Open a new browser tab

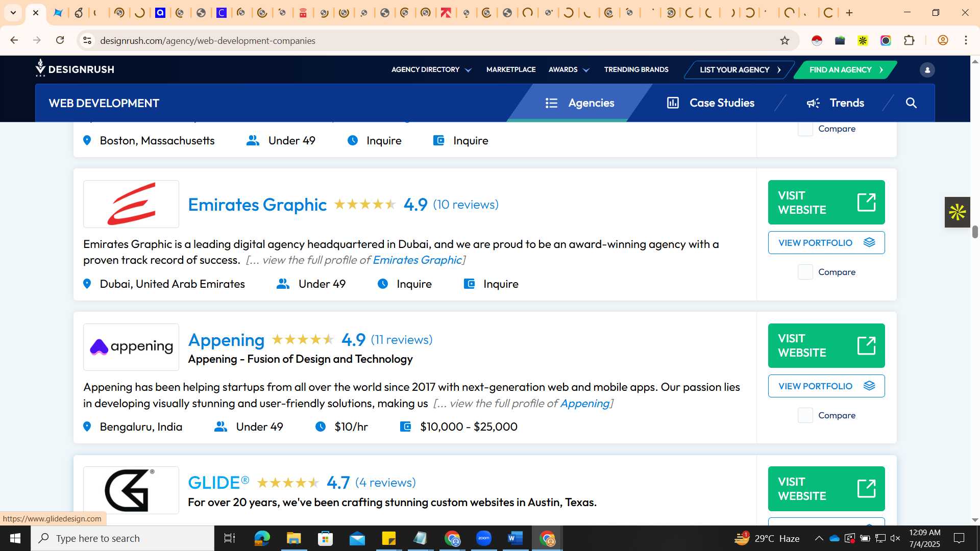click(849, 13)
